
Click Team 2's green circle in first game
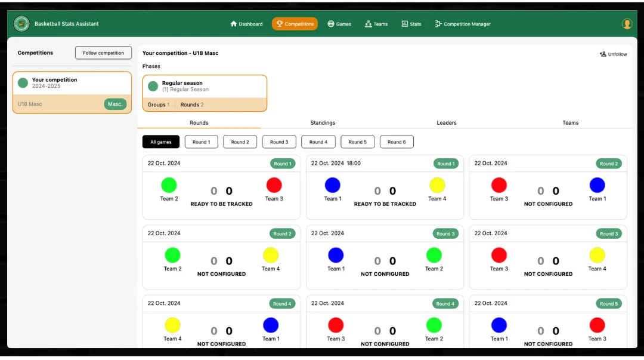169,185
